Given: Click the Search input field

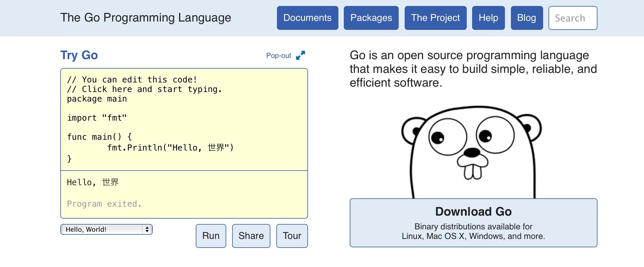Looking at the screenshot, I should (573, 18).
